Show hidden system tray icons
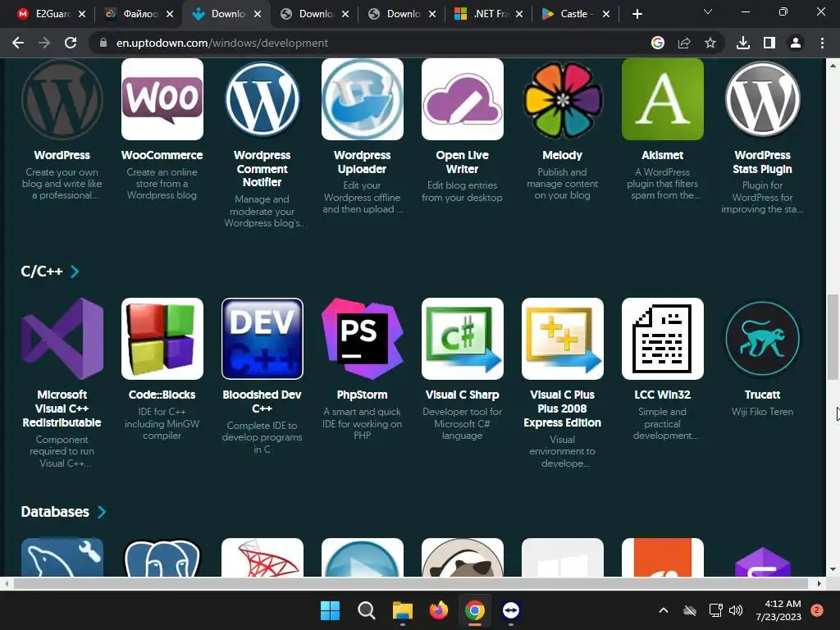 [x=663, y=610]
